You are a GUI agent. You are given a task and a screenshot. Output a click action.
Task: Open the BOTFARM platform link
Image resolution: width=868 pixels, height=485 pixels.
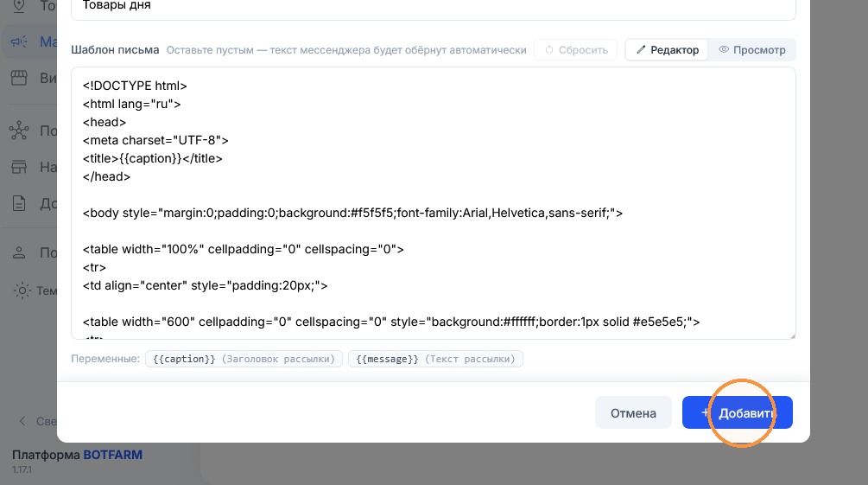113,455
